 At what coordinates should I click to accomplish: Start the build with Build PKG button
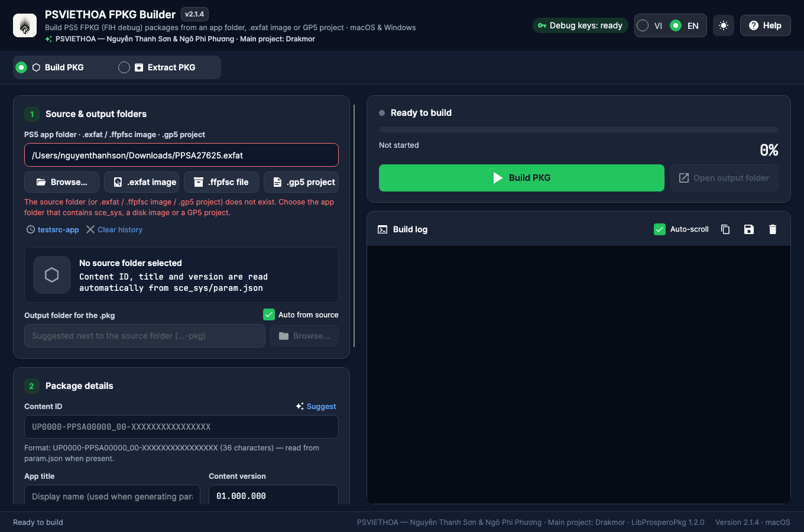[521, 178]
